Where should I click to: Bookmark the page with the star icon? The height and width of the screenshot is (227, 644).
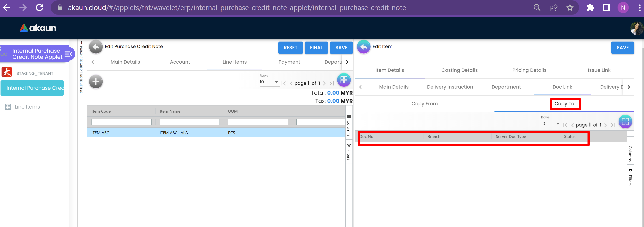570,8
